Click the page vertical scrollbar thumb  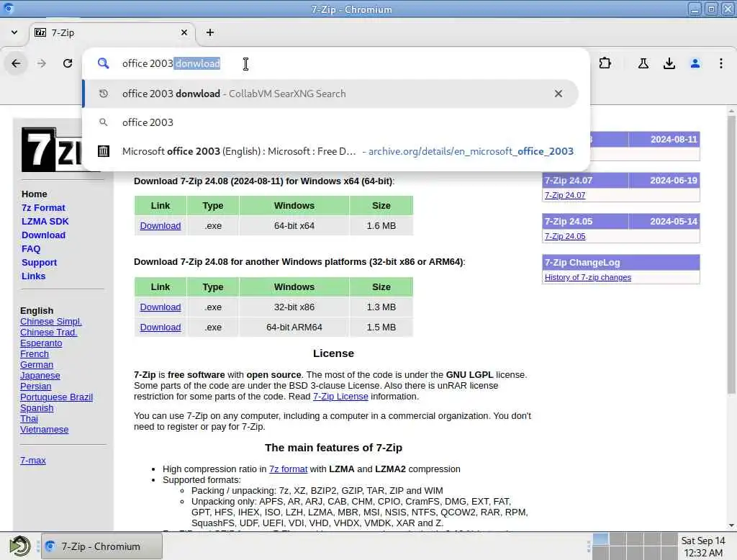coord(731,254)
